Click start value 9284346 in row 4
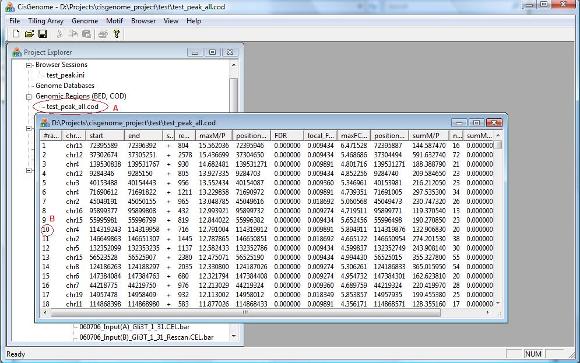 pyautogui.click(x=102, y=174)
